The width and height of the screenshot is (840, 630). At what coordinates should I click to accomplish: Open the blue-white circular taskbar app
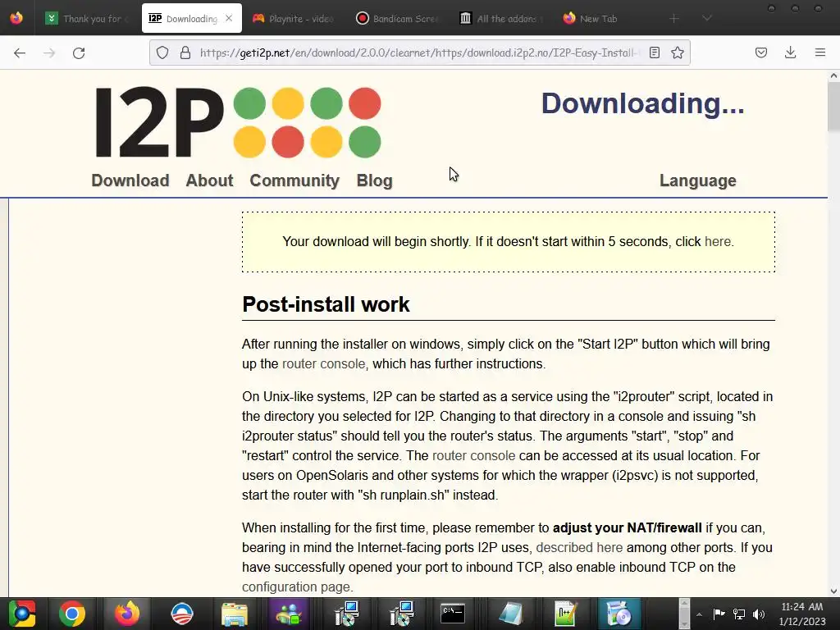coord(181,614)
